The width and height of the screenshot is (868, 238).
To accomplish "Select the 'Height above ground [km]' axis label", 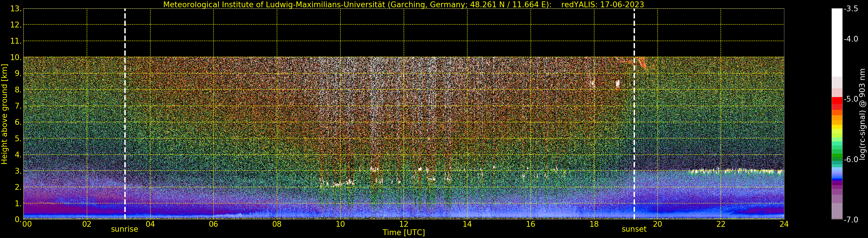I will (4, 114).
